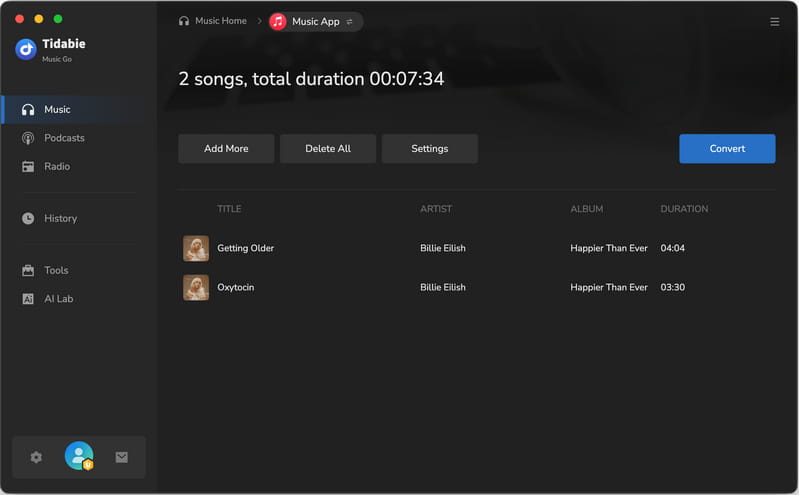Viewport: 799px width, 495px height.
Task: Click the headphones icon beside Music Home
Action: click(184, 21)
